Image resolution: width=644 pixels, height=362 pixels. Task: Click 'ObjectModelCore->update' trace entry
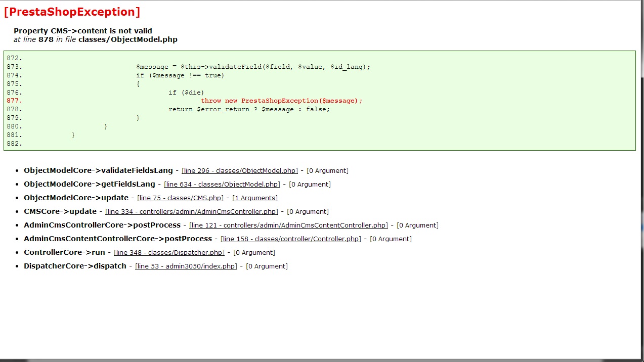pyautogui.click(x=76, y=198)
